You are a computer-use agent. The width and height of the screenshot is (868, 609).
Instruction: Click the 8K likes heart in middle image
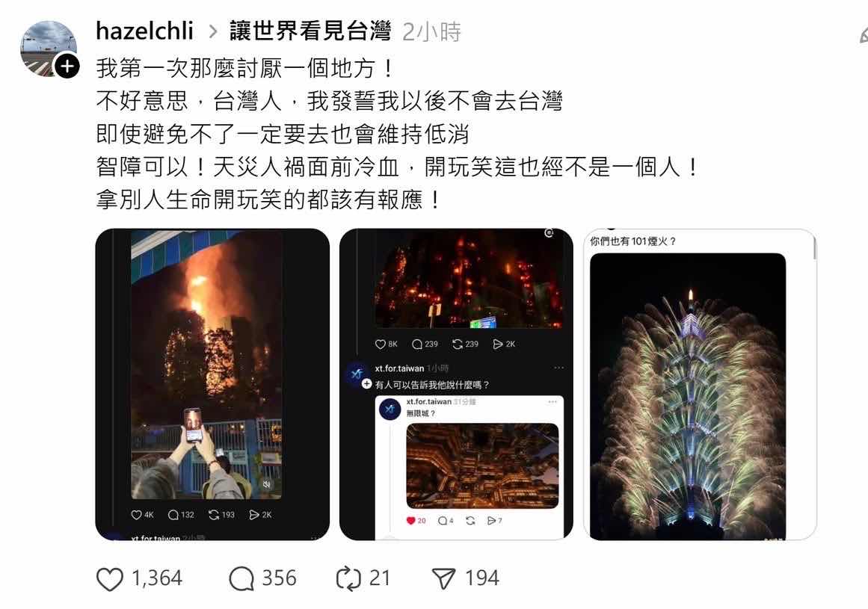(381, 344)
